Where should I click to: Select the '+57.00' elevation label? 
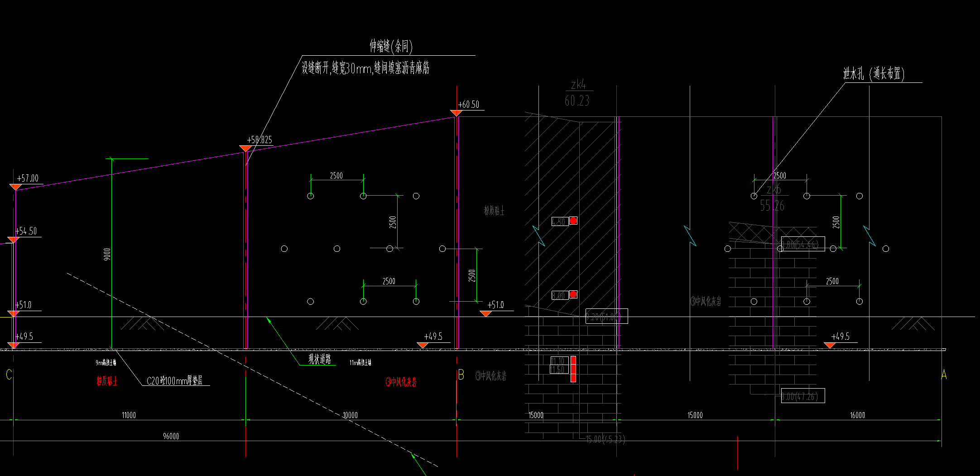pos(28,178)
